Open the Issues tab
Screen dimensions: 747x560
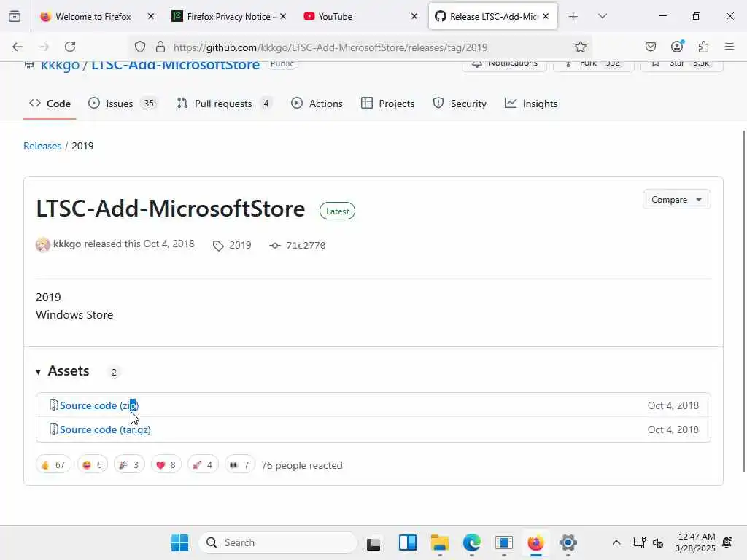coord(123,104)
